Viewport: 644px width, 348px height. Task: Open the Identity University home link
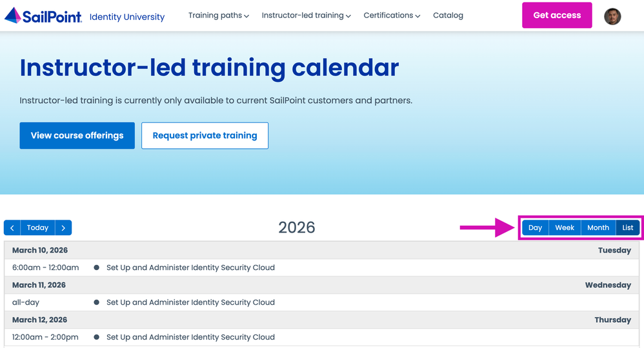[127, 17]
